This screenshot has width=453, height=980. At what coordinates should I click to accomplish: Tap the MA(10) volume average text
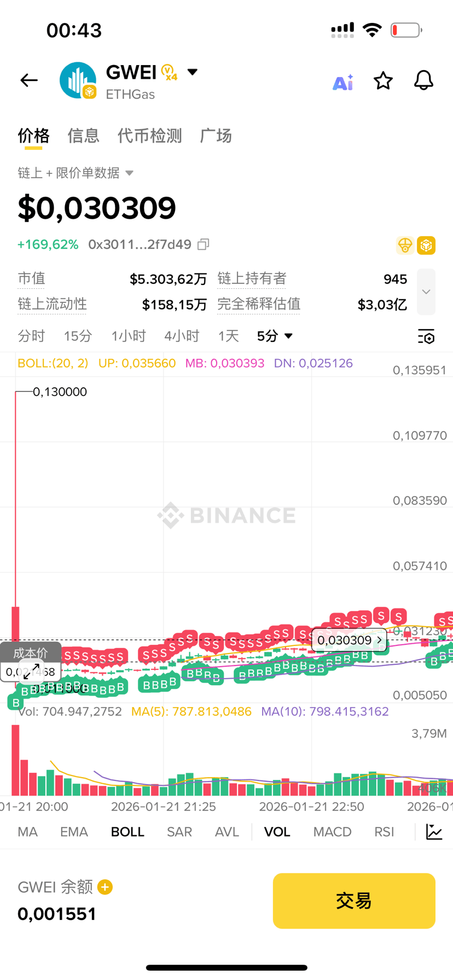(325, 711)
